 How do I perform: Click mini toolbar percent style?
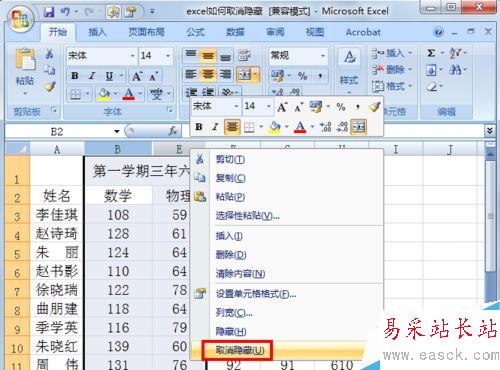coord(341,107)
